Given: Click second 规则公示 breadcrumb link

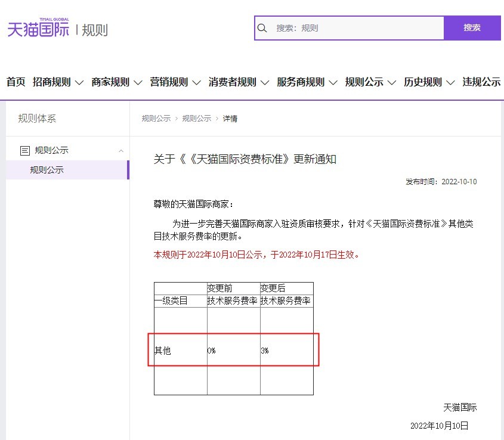Looking at the screenshot, I should pos(197,119).
